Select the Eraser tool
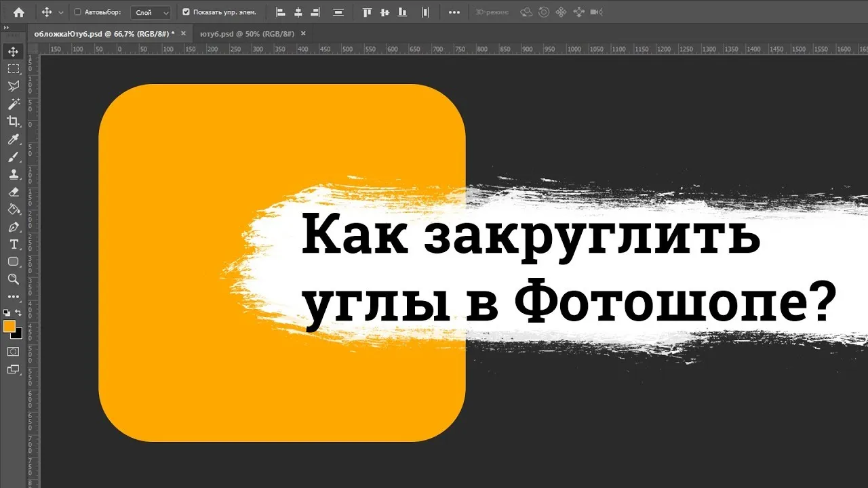This screenshot has height=488, width=868. coord(13,192)
